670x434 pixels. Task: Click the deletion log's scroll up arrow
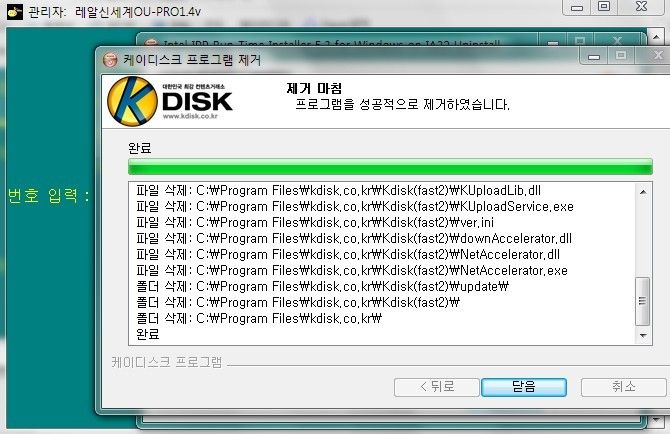tap(643, 192)
